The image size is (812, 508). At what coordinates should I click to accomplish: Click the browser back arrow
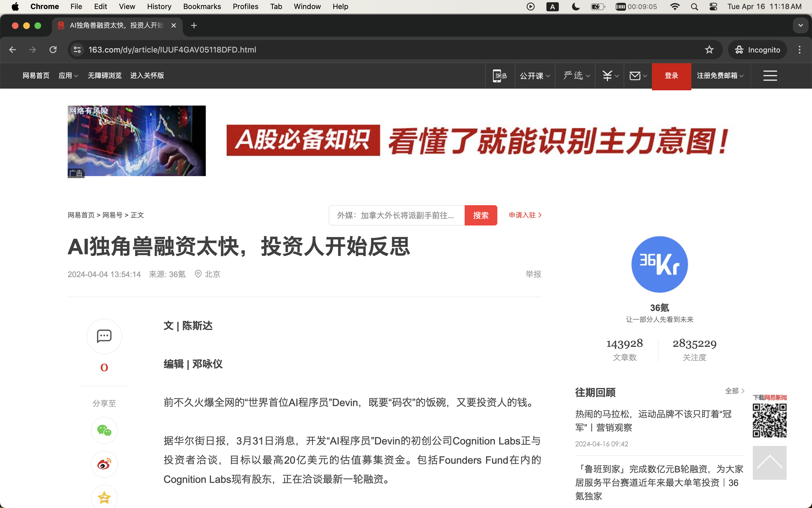[12, 50]
